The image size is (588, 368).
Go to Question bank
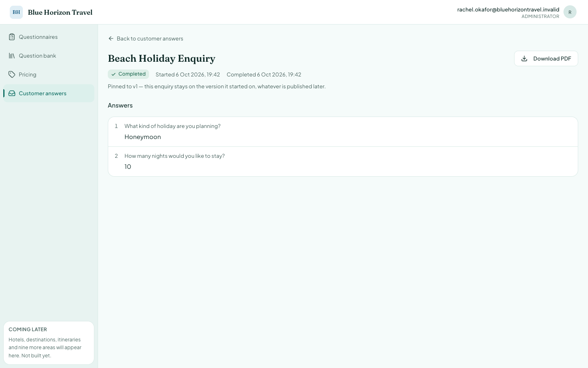pos(49,56)
